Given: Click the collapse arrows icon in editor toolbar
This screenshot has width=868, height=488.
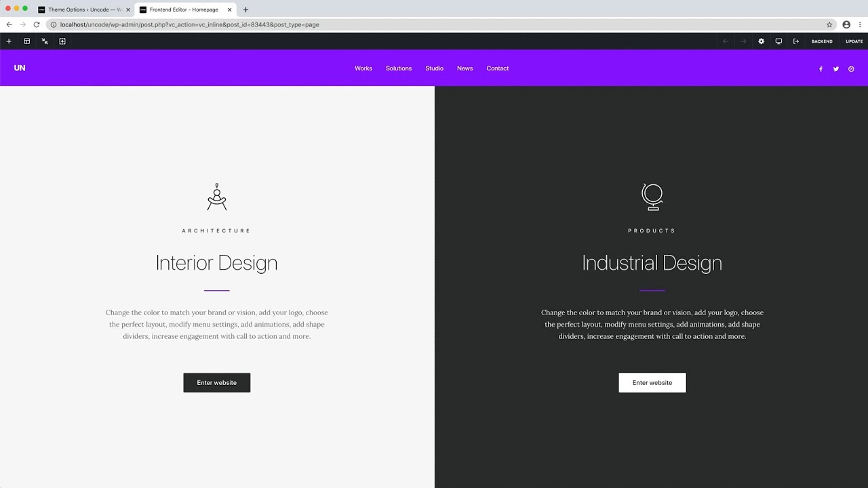Looking at the screenshot, I should pos(45,41).
